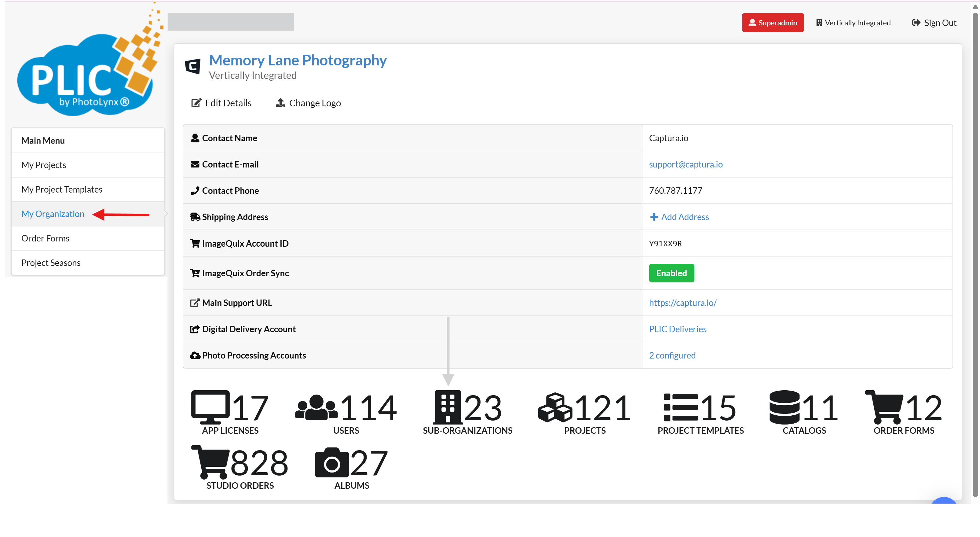Open the https://captura.io/ support link
The image size is (980, 537).
(682, 303)
